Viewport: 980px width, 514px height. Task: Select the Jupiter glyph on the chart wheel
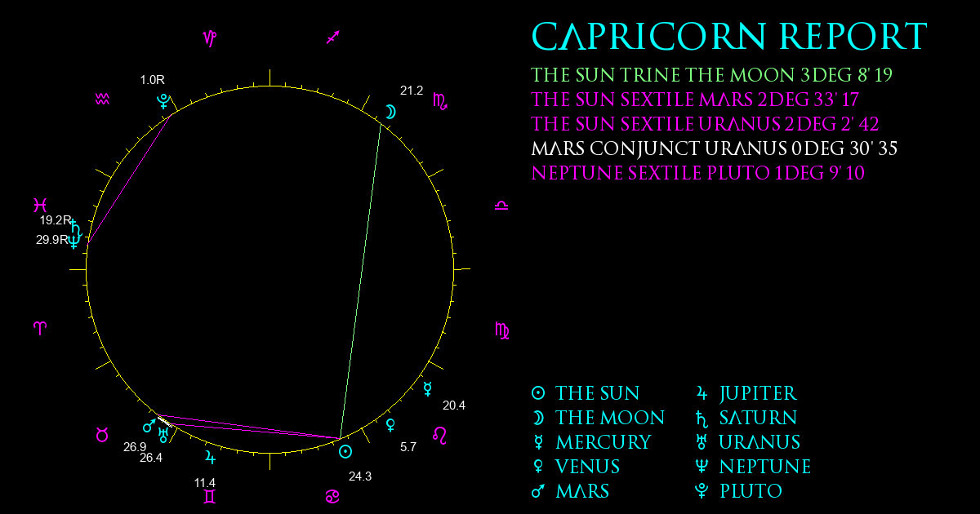(x=212, y=455)
